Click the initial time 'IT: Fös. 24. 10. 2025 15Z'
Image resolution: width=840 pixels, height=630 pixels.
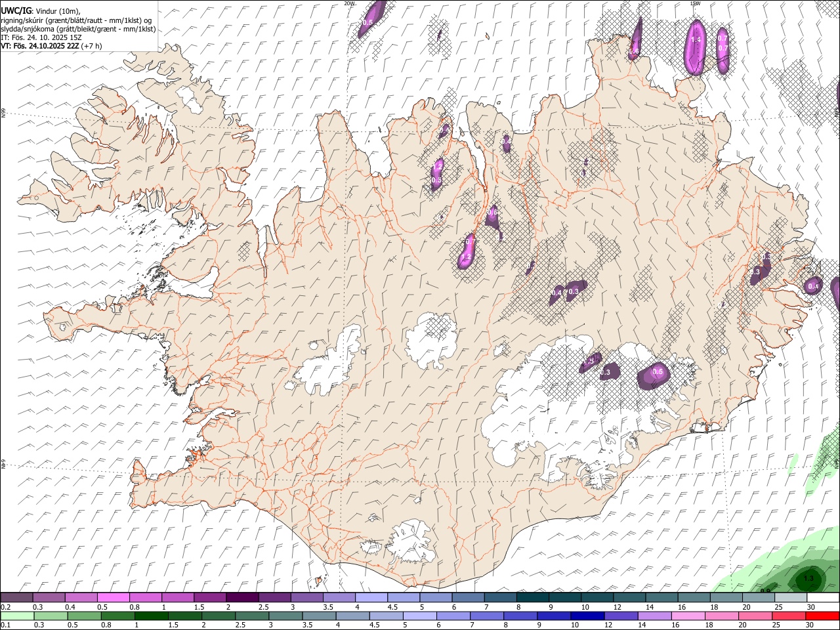coord(41,37)
